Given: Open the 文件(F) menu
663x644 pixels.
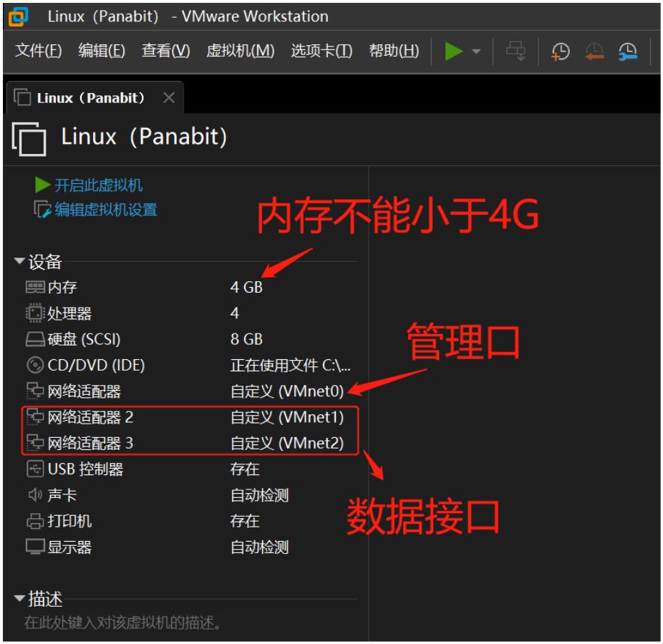Looking at the screenshot, I should tap(39, 51).
